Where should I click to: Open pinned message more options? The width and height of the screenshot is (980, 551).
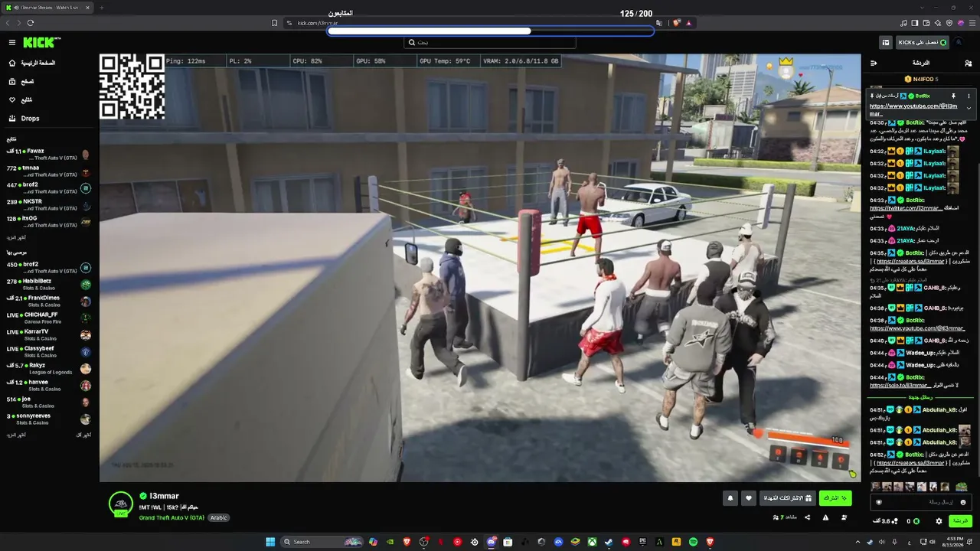pyautogui.click(x=969, y=96)
